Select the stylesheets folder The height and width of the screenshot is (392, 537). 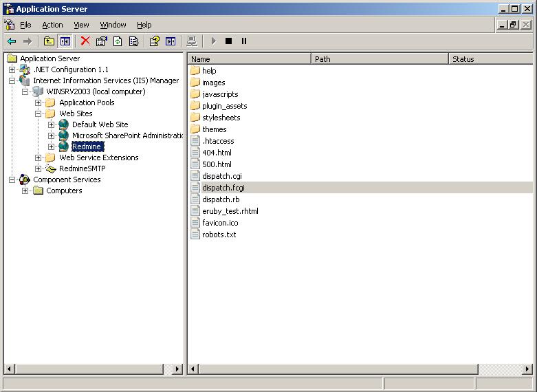click(221, 118)
